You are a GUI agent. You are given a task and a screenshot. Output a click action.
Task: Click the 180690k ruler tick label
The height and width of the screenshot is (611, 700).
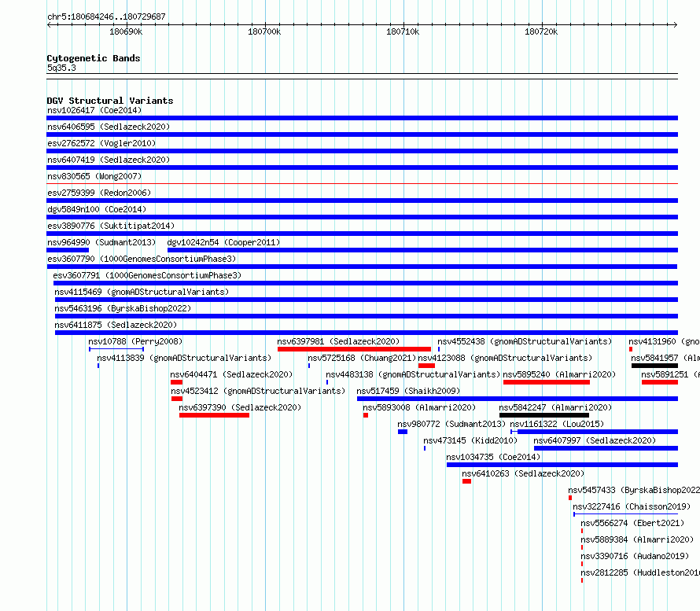(x=126, y=31)
